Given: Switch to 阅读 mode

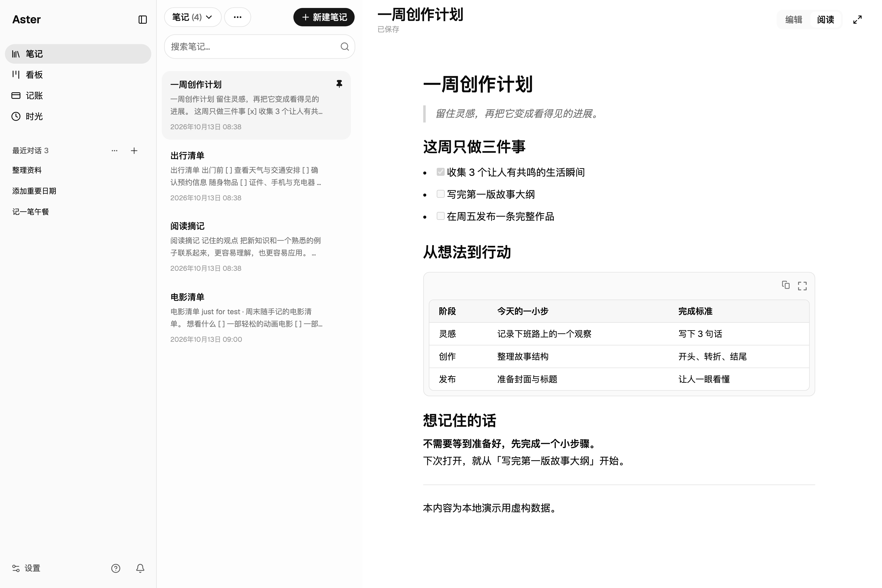Looking at the screenshot, I should coord(826,20).
